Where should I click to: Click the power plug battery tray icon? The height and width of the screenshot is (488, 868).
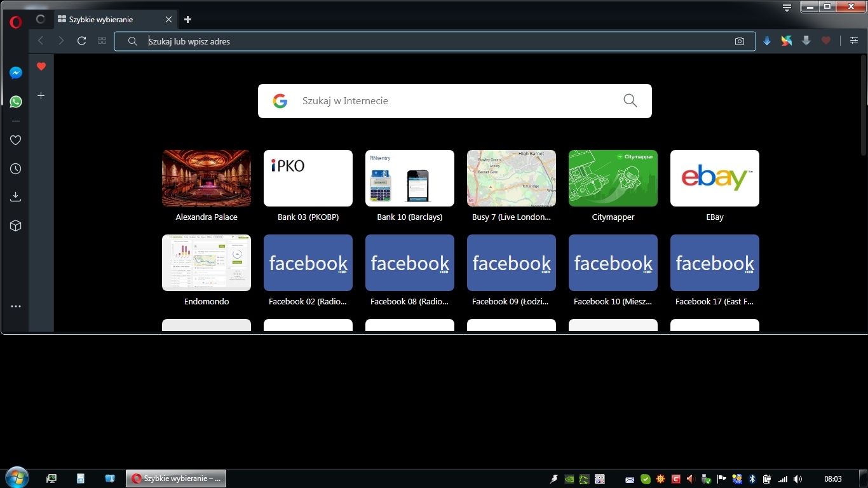(767, 479)
